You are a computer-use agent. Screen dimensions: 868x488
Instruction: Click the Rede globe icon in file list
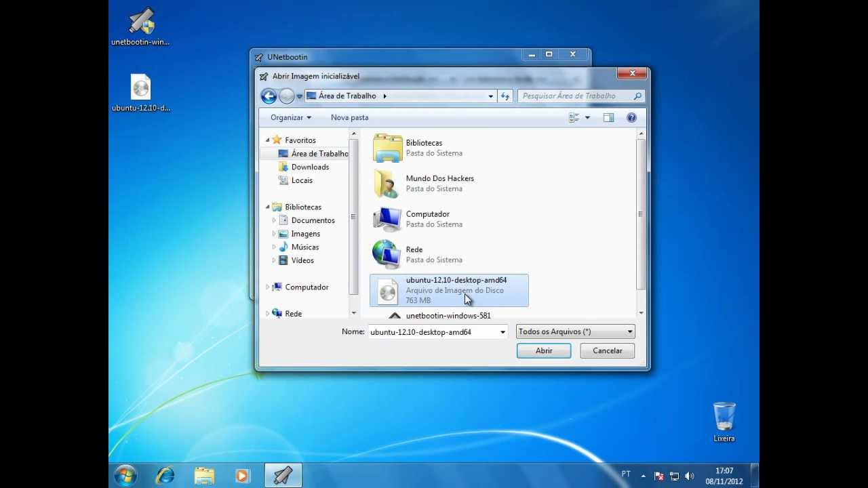click(387, 254)
